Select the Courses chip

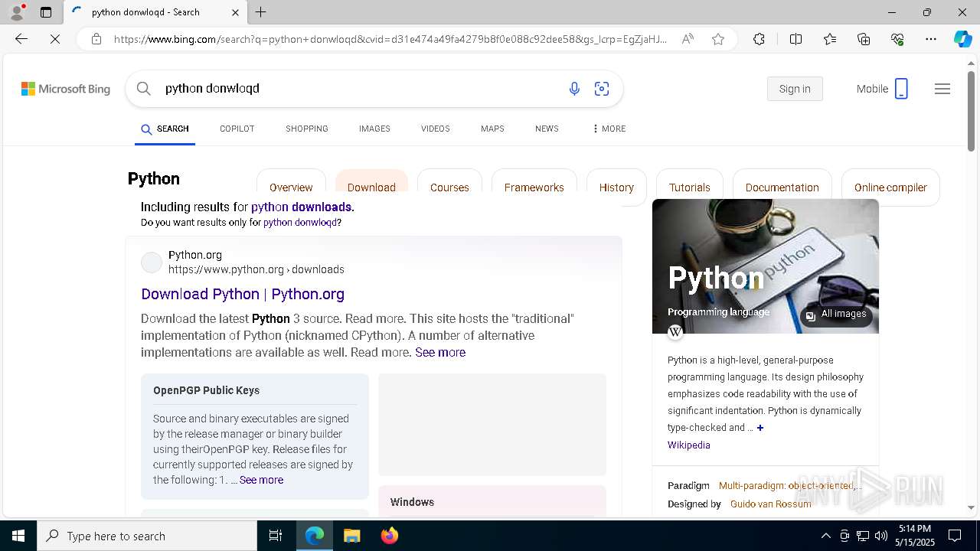pyautogui.click(x=449, y=187)
